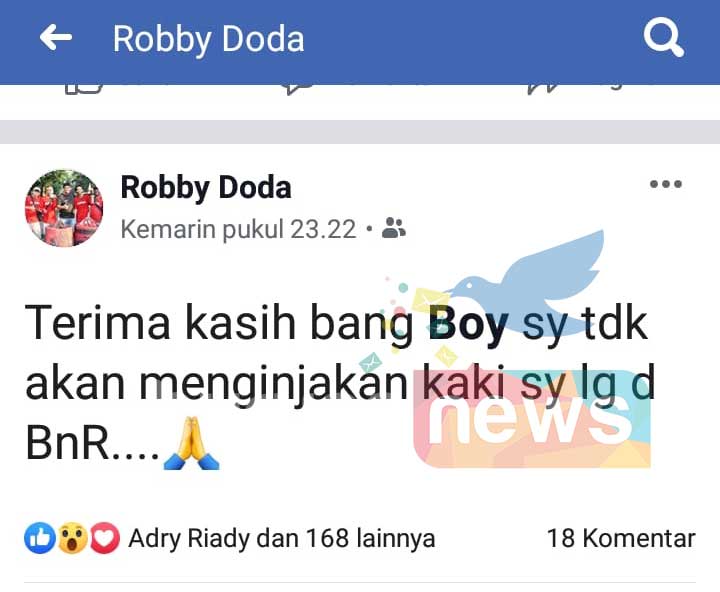
Task: Tap the back arrow in the header
Action: [56, 37]
